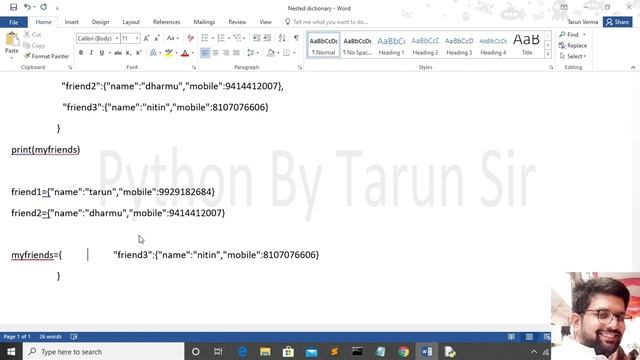Screen dimensions: 640x360
Task: Open the Font dialog launcher
Action: (x=194, y=67)
